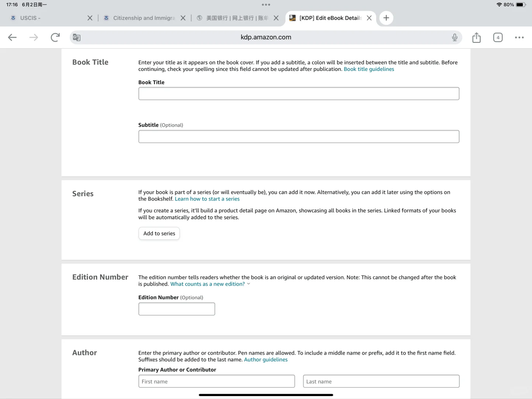
Task: Tap the clock time 17:16 in status bar
Action: coord(12,5)
